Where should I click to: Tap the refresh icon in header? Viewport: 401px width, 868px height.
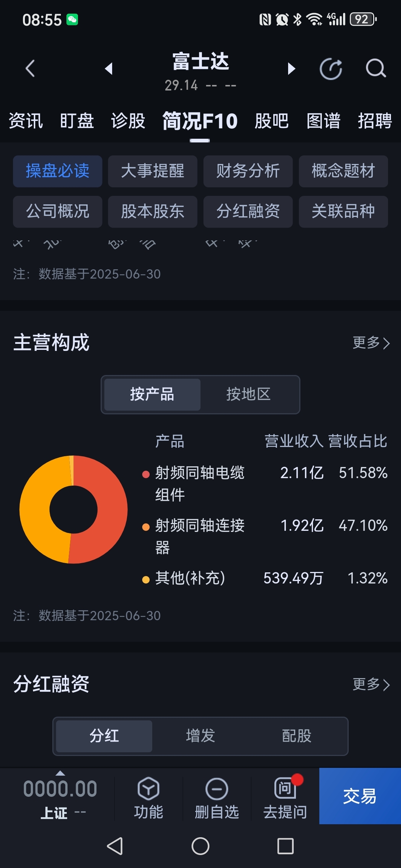(331, 69)
